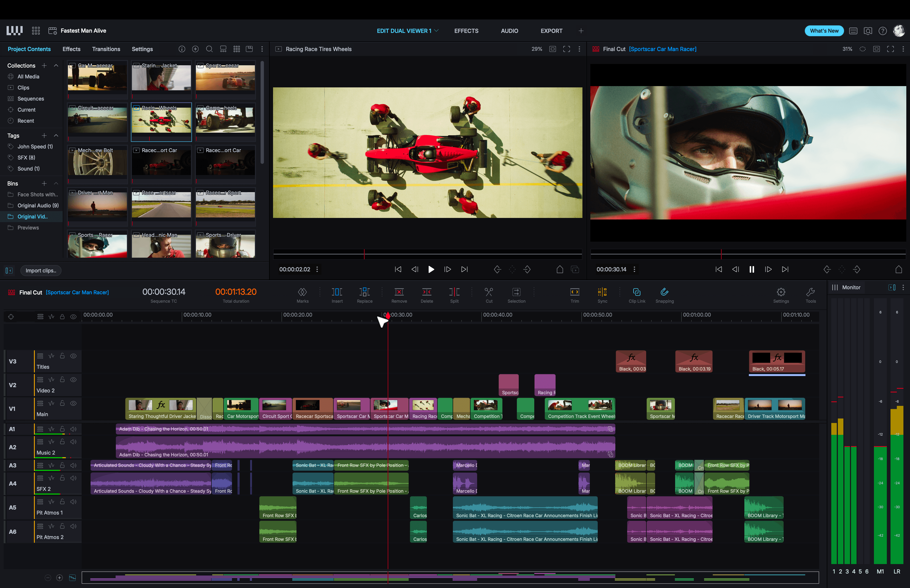Switch to the AUDIO workspace tab
This screenshot has width=910, height=588.
point(510,31)
